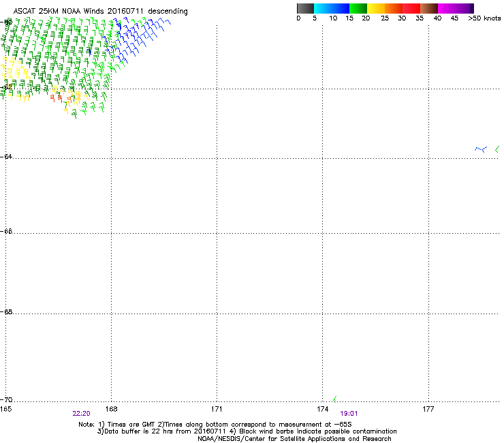Select the green 15-20 knots color band
This screenshot has height=443, width=504.
pyautogui.click(x=358, y=8)
